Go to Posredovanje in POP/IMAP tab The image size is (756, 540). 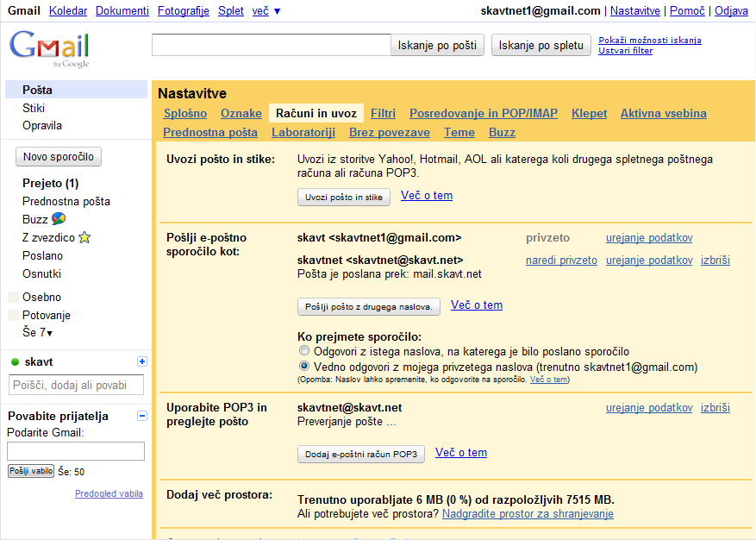[x=484, y=113]
